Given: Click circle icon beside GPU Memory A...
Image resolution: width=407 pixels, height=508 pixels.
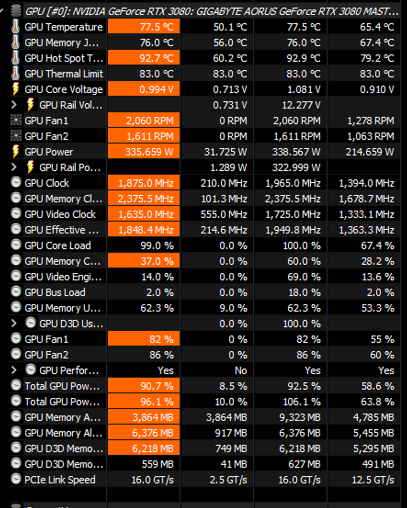Looking at the screenshot, I should pyautogui.click(x=16, y=417).
